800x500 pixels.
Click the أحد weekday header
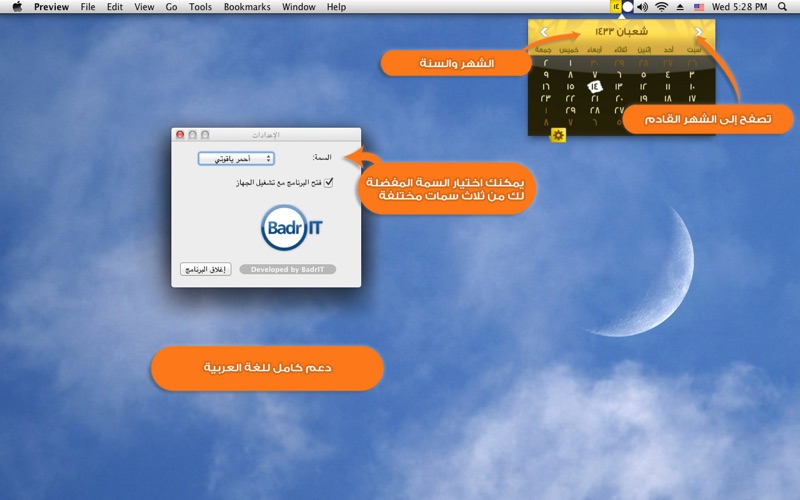pos(668,49)
